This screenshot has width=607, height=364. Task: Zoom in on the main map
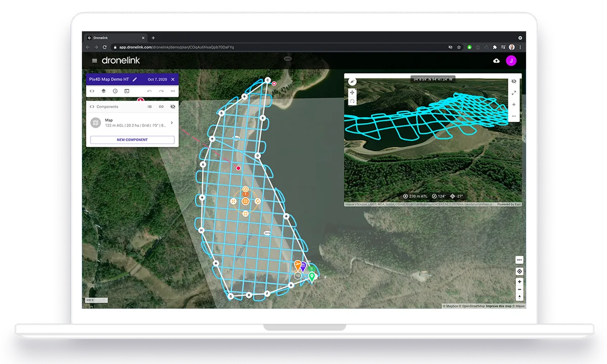pyautogui.click(x=519, y=282)
